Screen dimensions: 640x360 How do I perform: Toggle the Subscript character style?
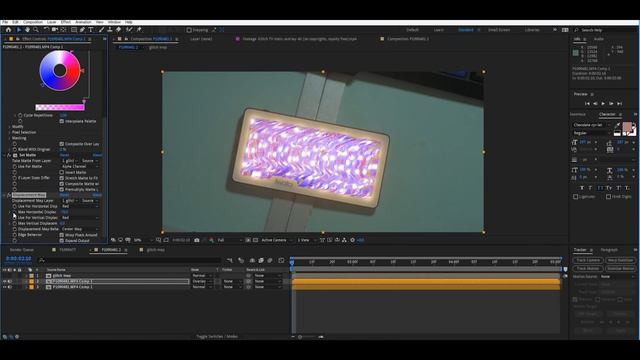[627, 188]
